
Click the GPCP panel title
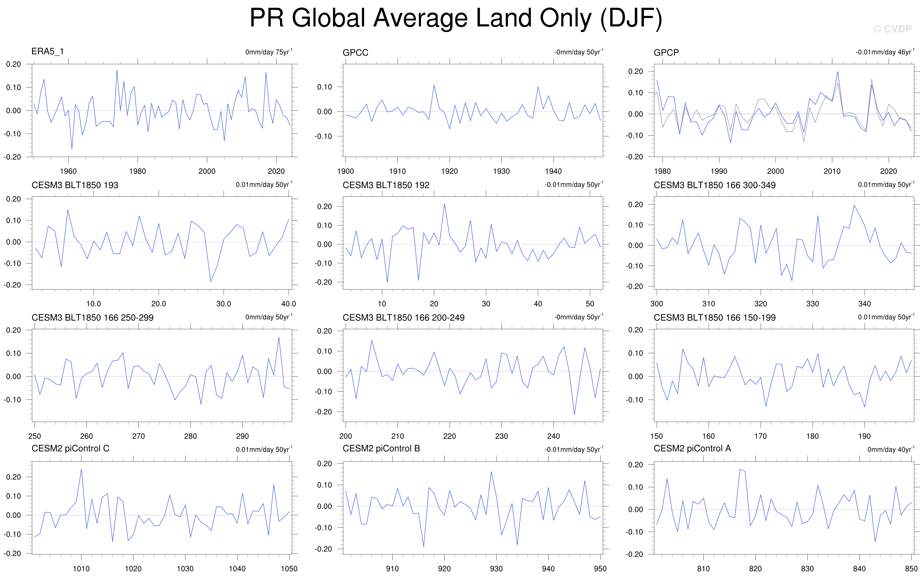(666, 53)
